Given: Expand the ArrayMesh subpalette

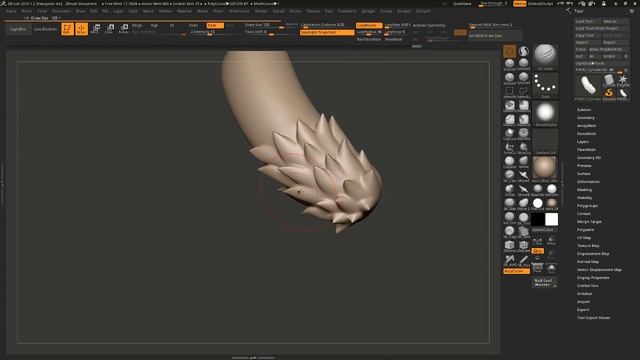Looking at the screenshot, I should pyautogui.click(x=587, y=126).
